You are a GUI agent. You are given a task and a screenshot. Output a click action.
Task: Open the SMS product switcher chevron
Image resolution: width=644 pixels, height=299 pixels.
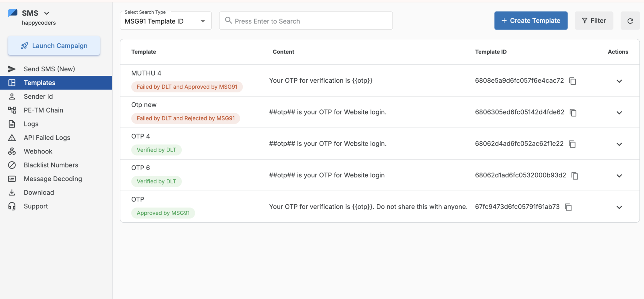tap(47, 13)
